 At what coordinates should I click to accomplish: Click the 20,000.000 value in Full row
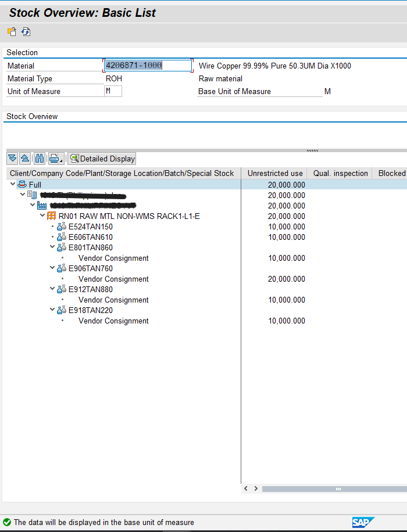(x=287, y=185)
